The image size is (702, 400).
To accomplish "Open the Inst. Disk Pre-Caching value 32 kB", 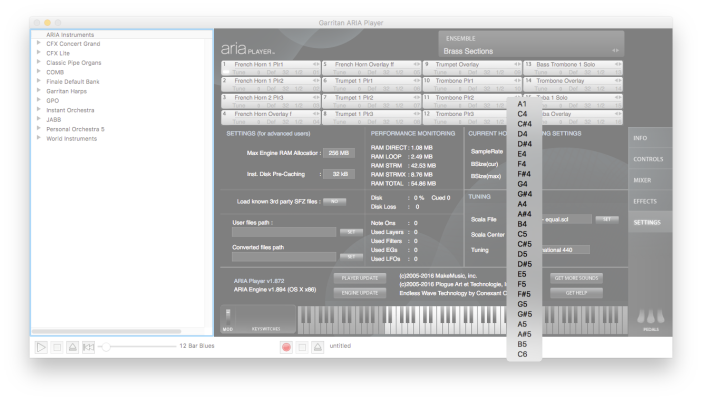I will 339,174.
